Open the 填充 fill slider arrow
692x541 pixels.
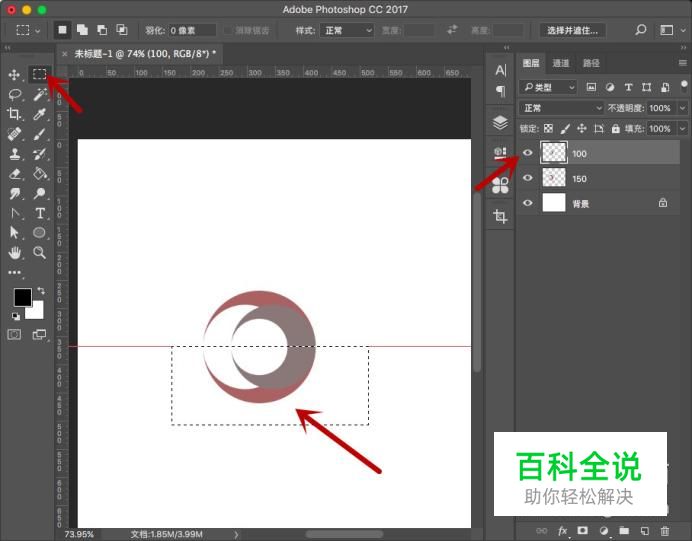(x=682, y=128)
